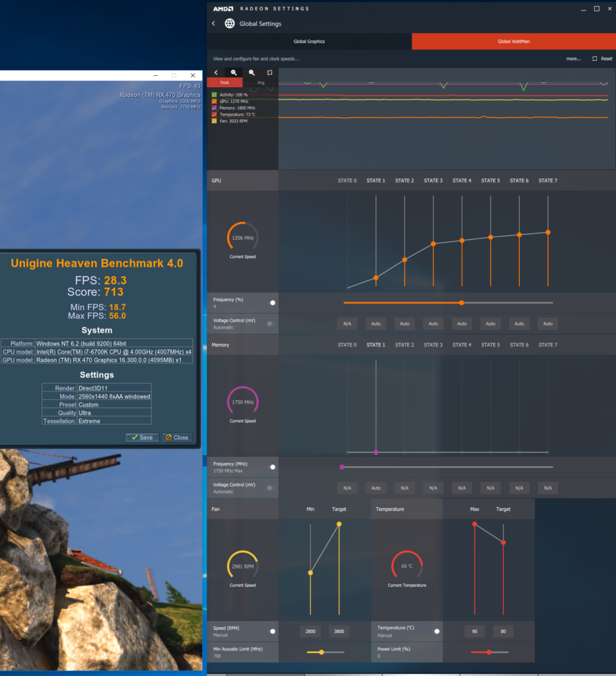Screen dimensions: 616x676
Task: Click the fan Min speed field 2800
Action: pyautogui.click(x=310, y=631)
